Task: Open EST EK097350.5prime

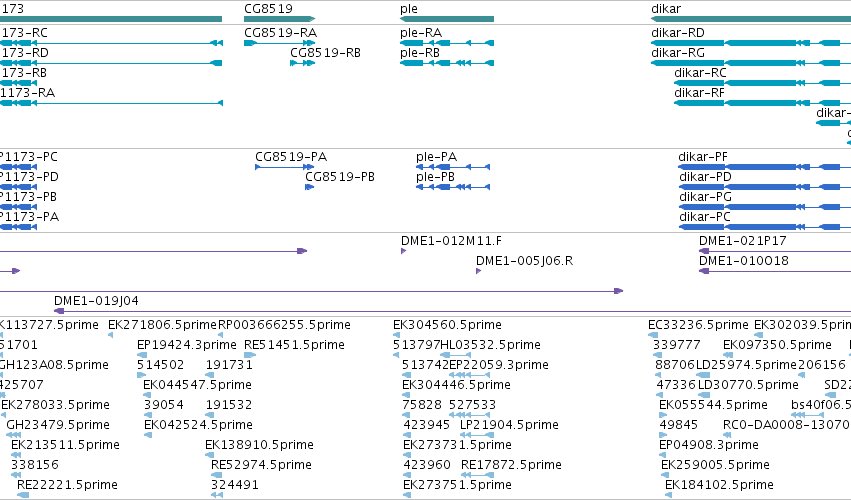Action: [777, 345]
